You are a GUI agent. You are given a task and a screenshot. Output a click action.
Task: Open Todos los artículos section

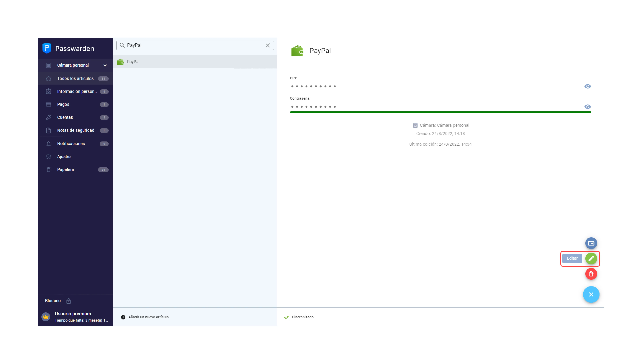(75, 79)
